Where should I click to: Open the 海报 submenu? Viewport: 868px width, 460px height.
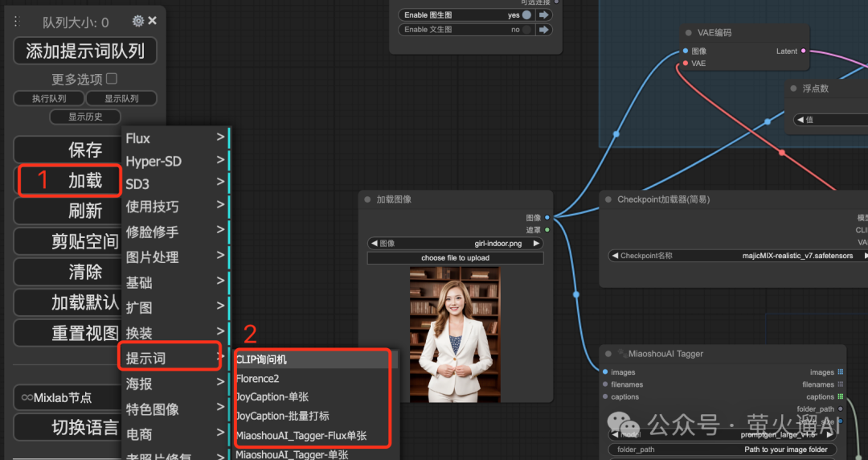175,383
